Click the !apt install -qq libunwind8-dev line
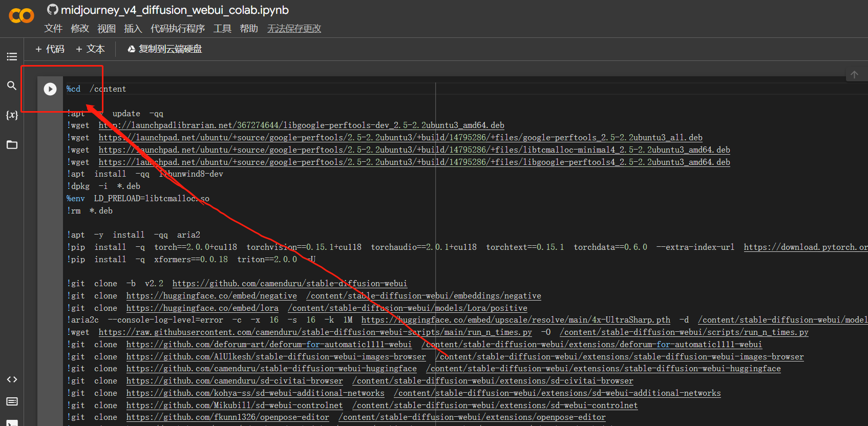 [x=145, y=174]
